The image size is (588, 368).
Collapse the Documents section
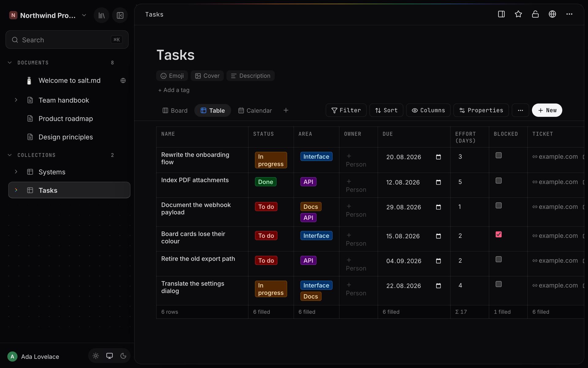[10, 63]
